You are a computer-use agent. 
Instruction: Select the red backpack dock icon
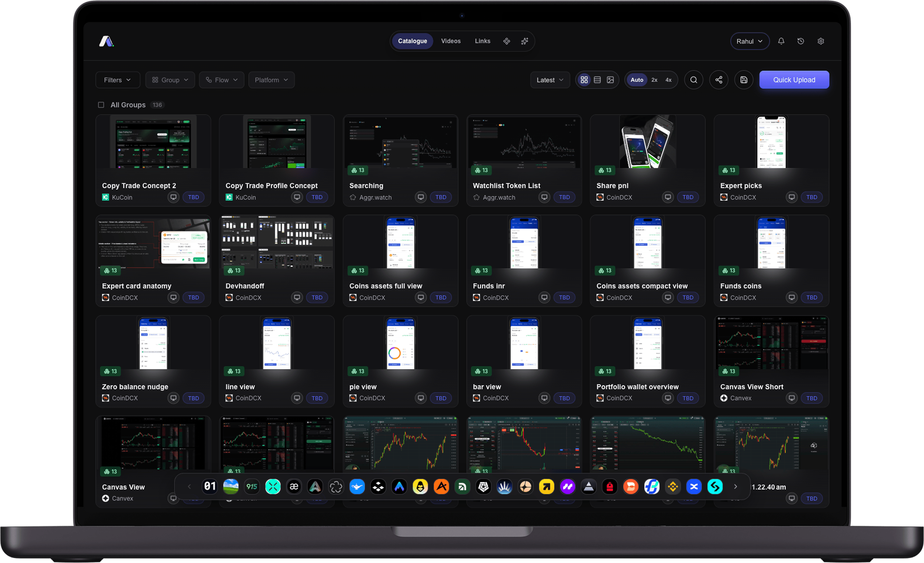point(610,486)
